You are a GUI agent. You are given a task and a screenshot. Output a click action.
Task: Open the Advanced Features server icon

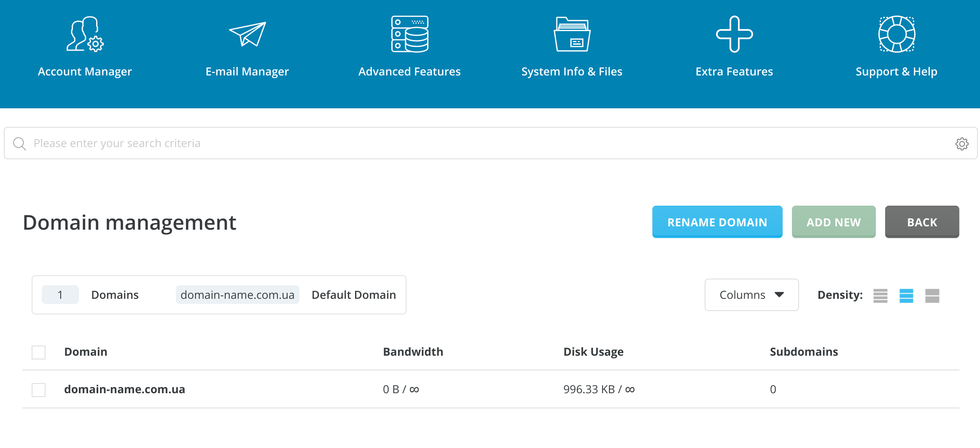[409, 34]
